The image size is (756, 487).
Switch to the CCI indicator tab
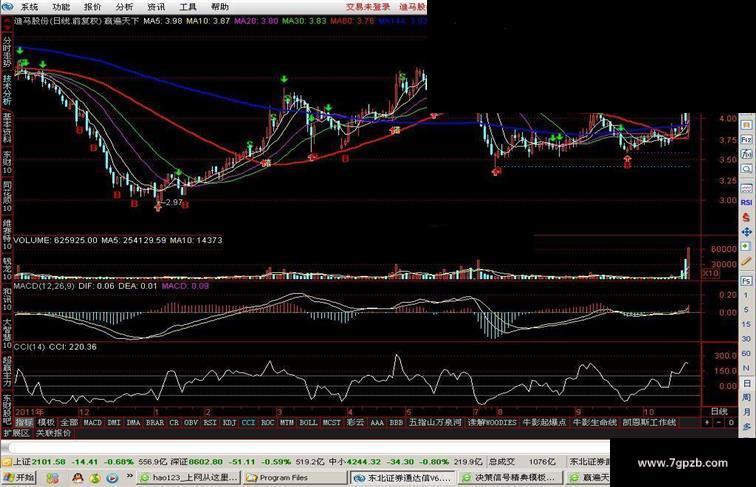pyautogui.click(x=248, y=422)
